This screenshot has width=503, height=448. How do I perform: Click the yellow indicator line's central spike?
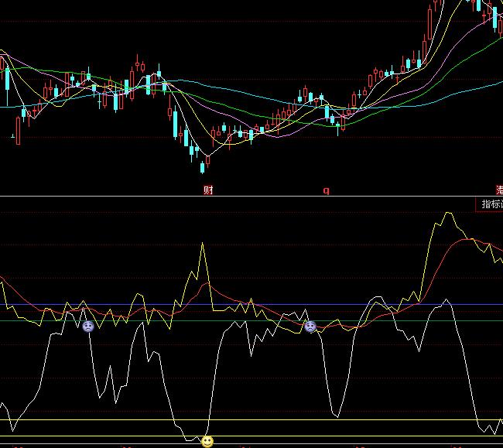[203, 246]
